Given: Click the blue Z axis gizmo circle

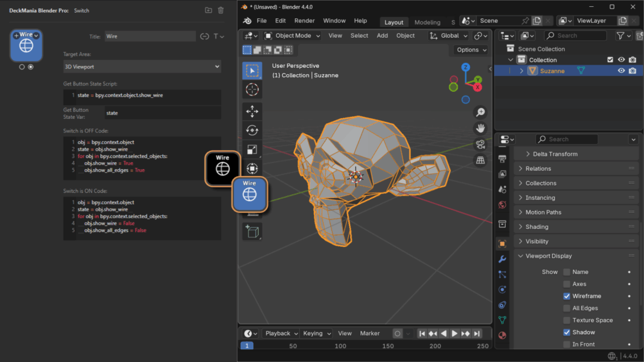Looking at the screenshot, I should pyautogui.click(x=466, y=67).
